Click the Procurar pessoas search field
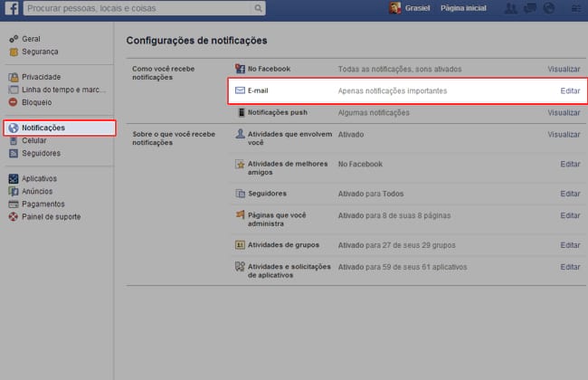Screen dimensions: 588x380 point(138,8)
